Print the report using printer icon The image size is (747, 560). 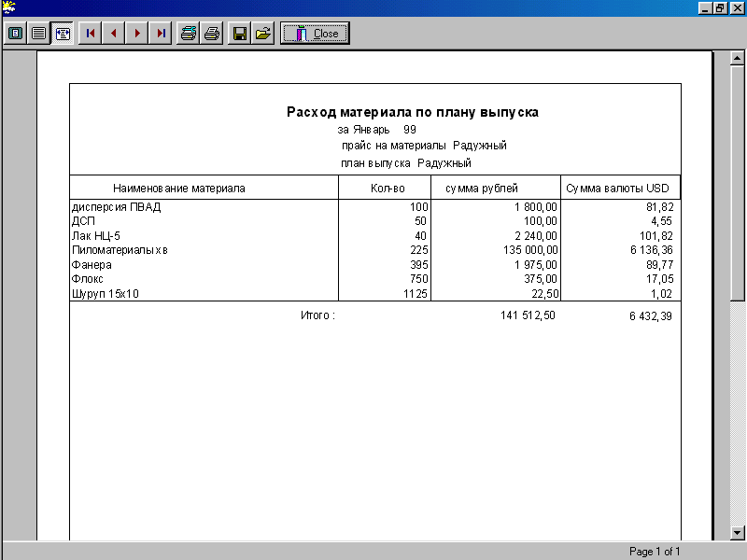pyautogui.click(x=212, y=34)
